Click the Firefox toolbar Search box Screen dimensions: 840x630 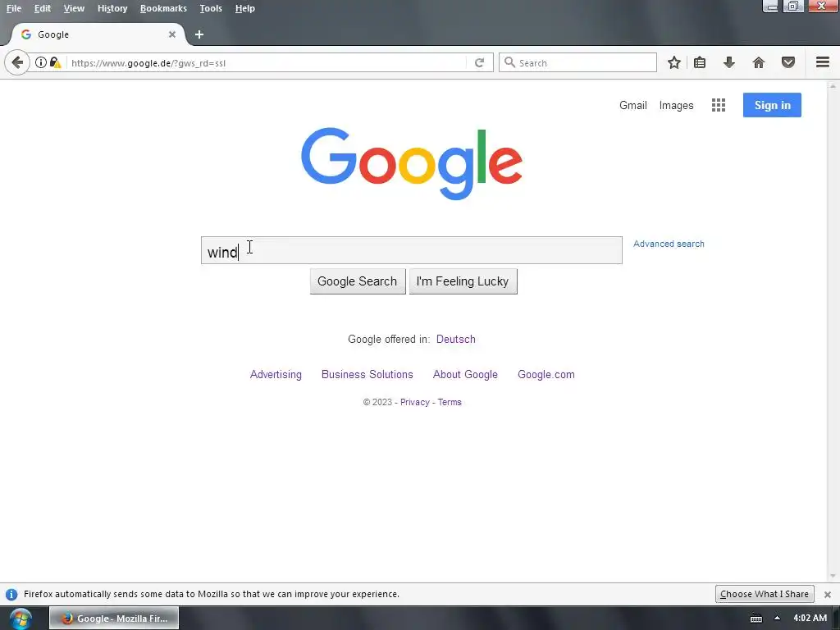pos(577,62)
